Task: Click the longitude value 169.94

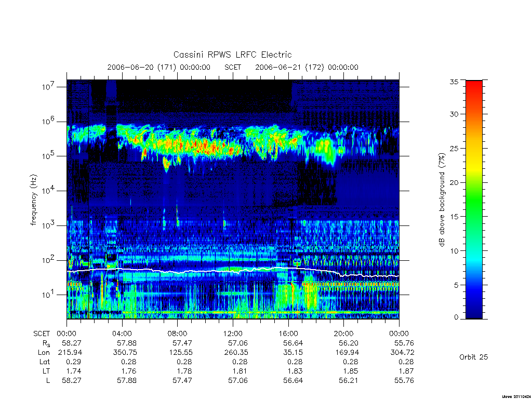Action: (347, 353)
